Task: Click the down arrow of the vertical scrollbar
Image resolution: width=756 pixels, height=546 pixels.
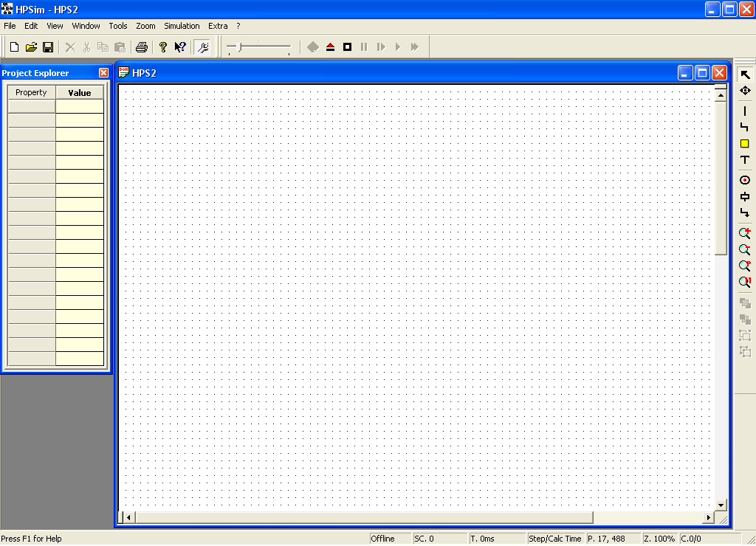Action: (x=721, y=505)
